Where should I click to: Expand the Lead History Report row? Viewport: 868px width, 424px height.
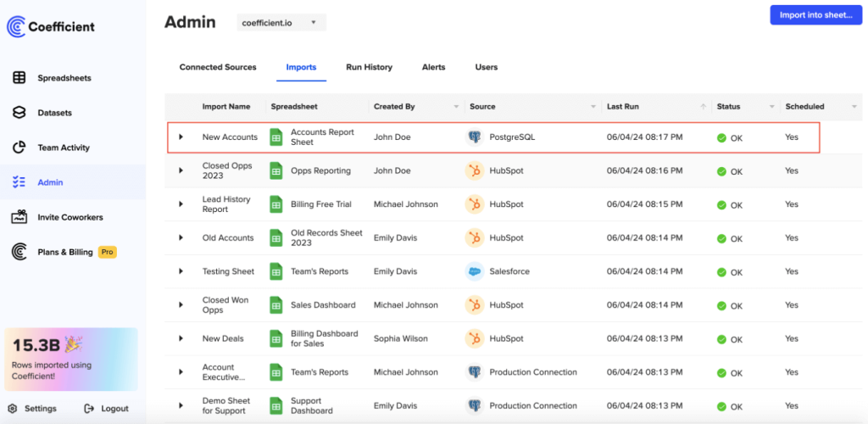pos(181,204)
